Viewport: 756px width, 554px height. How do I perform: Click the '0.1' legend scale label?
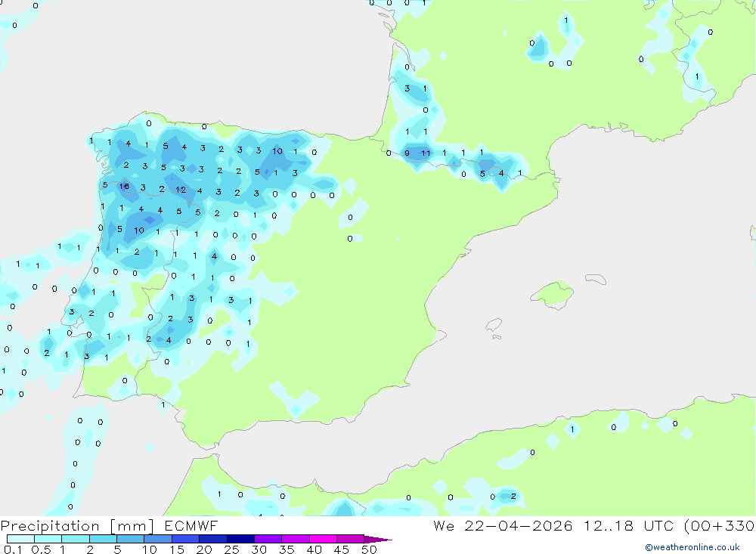[13, 549]
